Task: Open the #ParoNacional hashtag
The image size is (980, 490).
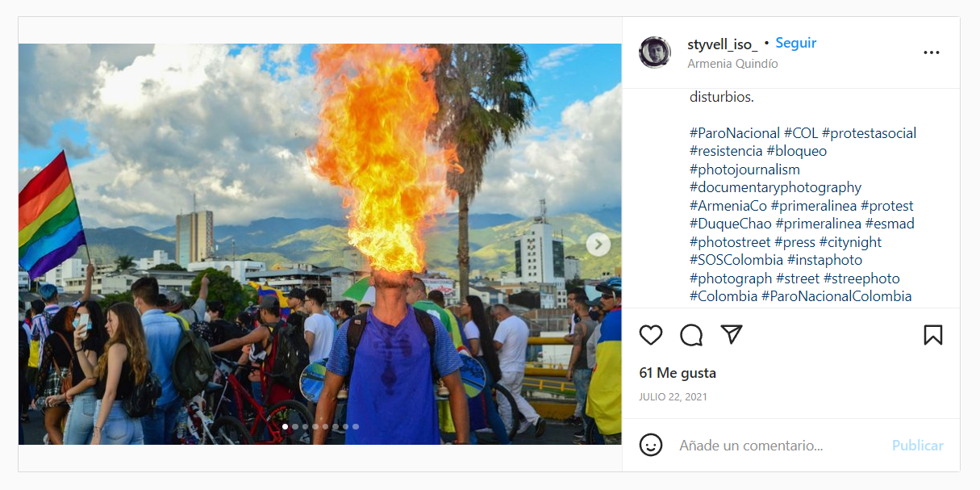Action: (x=735, y=133)
